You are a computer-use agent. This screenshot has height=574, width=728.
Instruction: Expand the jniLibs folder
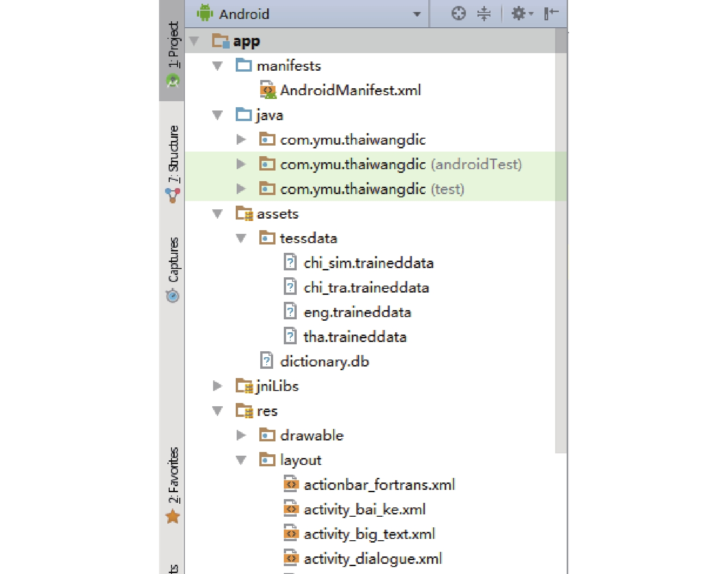point(217,386)
